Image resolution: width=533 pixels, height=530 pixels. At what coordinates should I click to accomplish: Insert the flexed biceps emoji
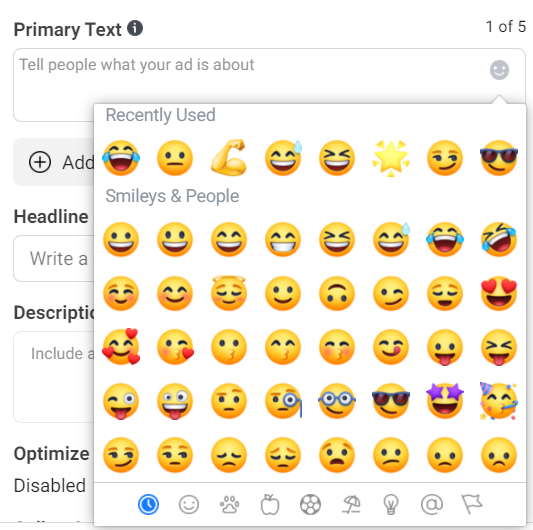pyautogui.click(x=229, y=158)
